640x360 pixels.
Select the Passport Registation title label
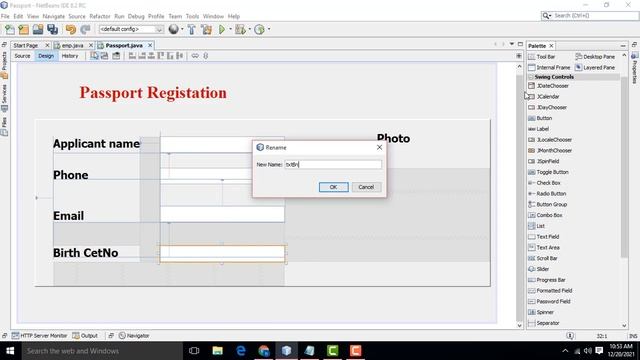(x=153, y=93)
